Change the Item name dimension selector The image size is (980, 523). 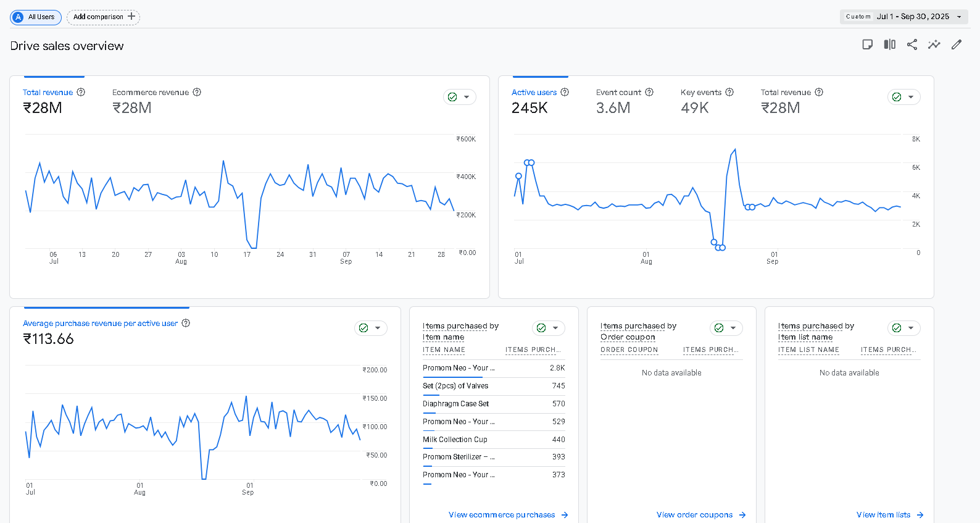tap(443, 337)
